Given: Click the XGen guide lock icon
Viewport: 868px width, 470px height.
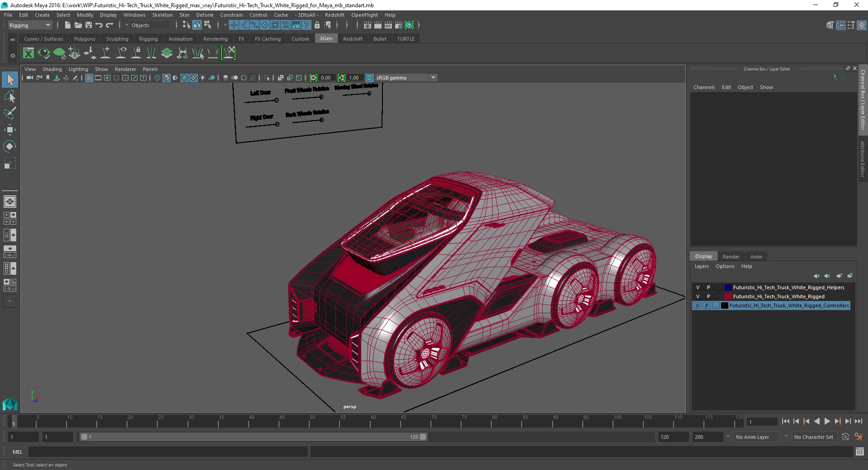Looking at the screenshot, I should (x=136, y=53).
